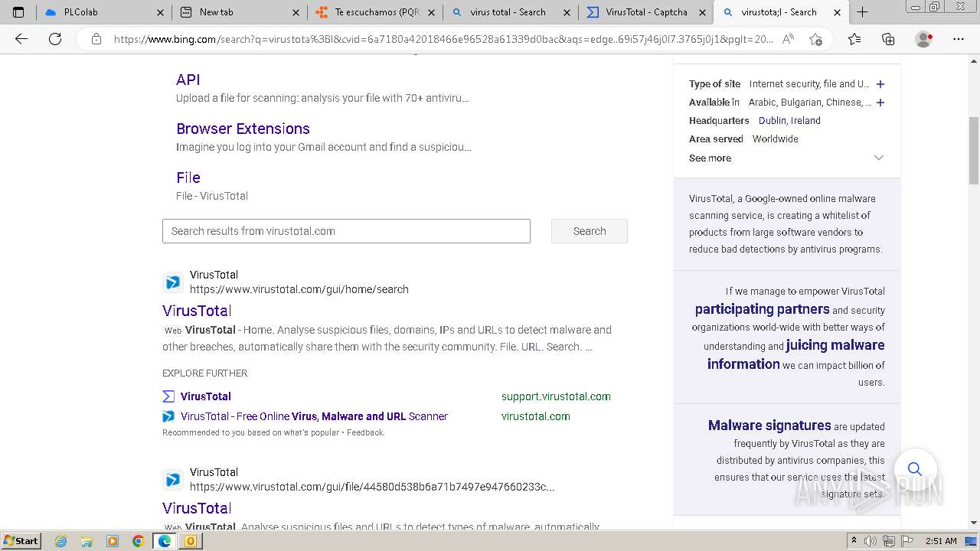Click Feedback link under recommendations
Image resolution: width=980 pixels, height=551 pixels.
(x=365, y=432)
